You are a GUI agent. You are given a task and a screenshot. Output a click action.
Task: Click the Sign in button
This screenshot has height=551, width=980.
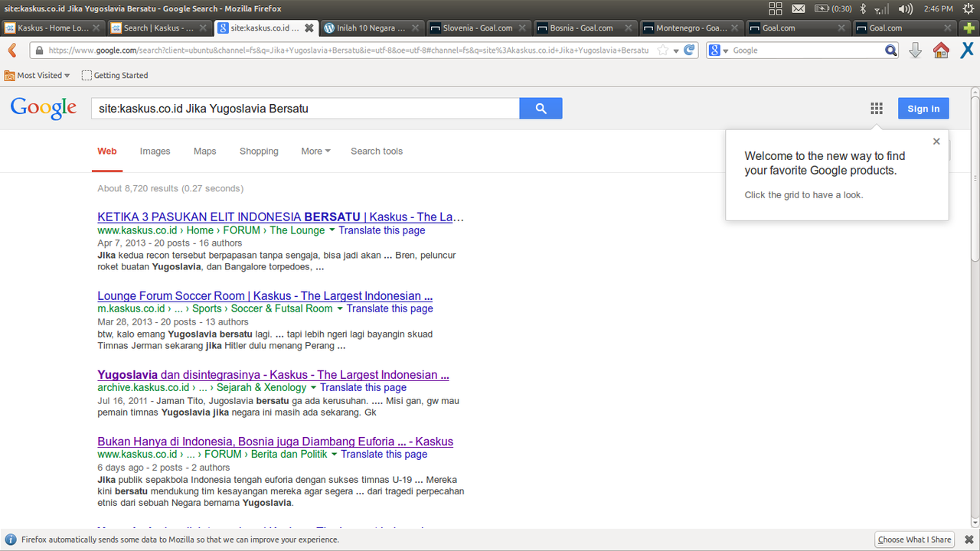pos(923,109)
